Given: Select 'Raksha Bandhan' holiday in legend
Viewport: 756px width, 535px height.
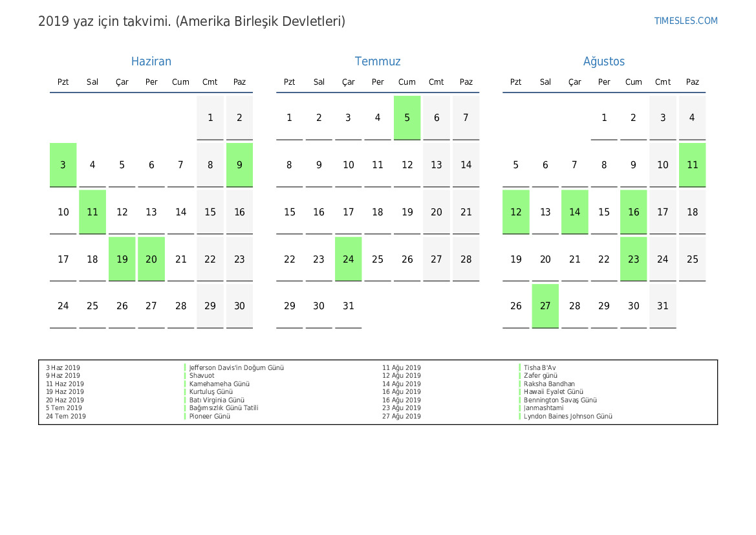Looking at the screenshot, I should (x=549, y=384).
